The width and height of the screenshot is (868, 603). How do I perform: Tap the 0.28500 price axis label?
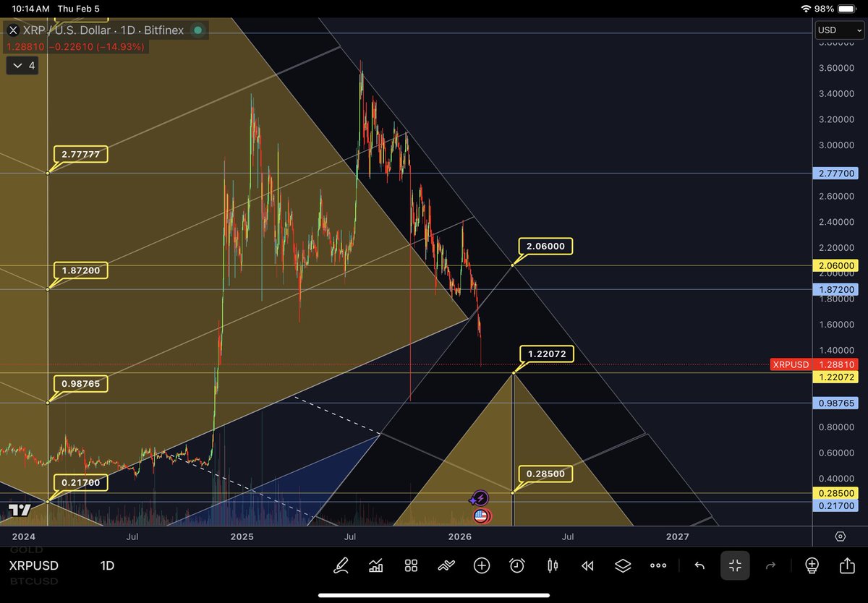pos(835,492)
